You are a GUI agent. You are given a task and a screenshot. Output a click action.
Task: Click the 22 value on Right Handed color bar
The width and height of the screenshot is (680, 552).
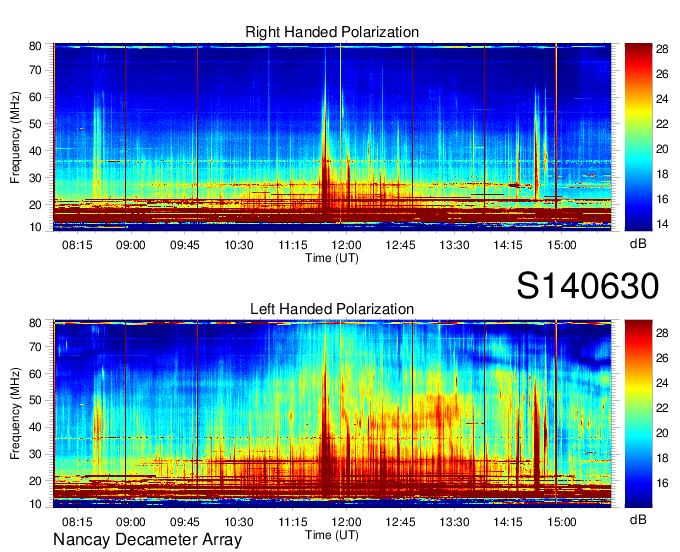point(662,124)
